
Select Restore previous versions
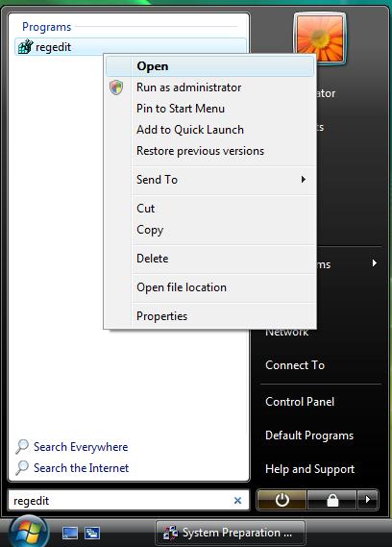point(210,151)
